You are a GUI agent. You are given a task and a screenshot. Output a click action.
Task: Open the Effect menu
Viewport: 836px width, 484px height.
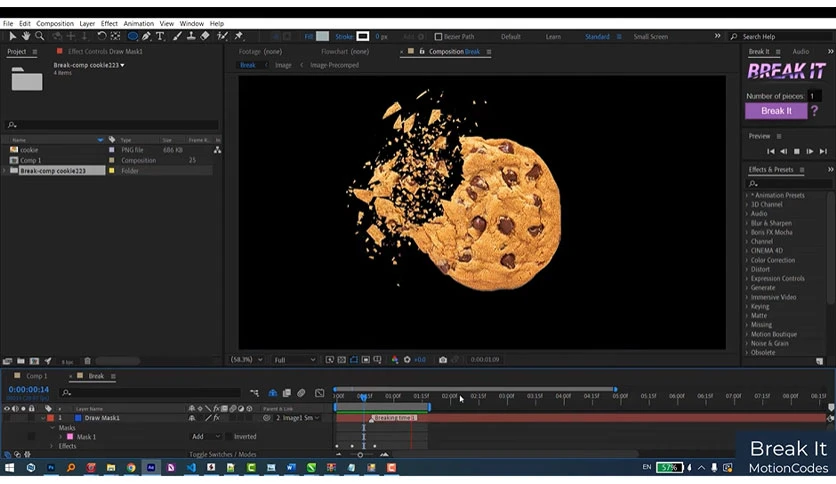tap(109, 23)
